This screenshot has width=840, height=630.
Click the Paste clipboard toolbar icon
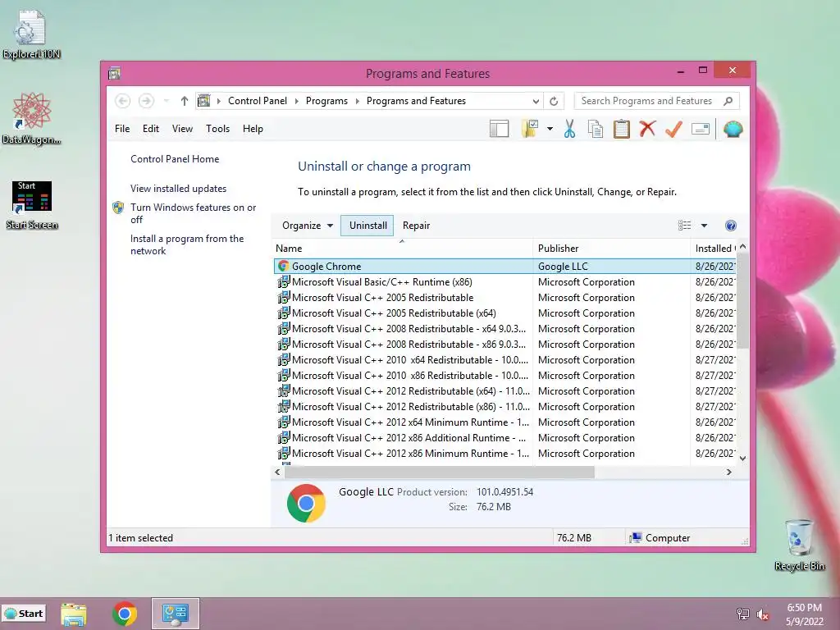(622, 129)
